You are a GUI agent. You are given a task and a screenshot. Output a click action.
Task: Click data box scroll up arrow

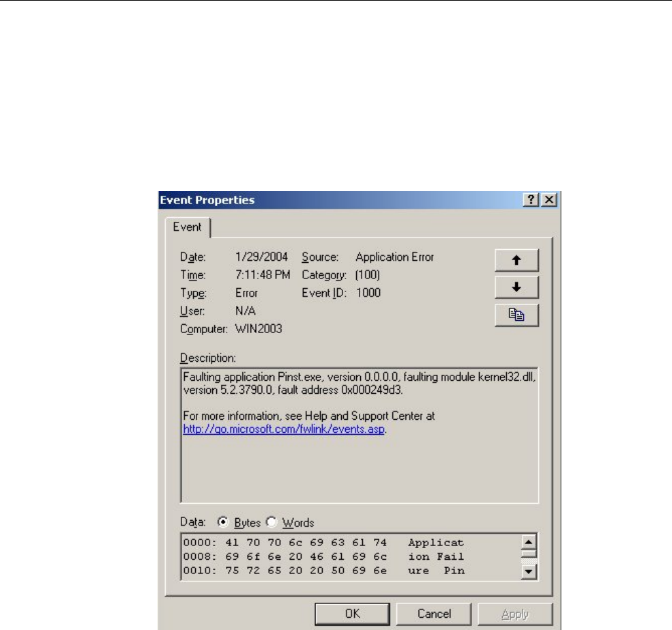pos(529,542)
